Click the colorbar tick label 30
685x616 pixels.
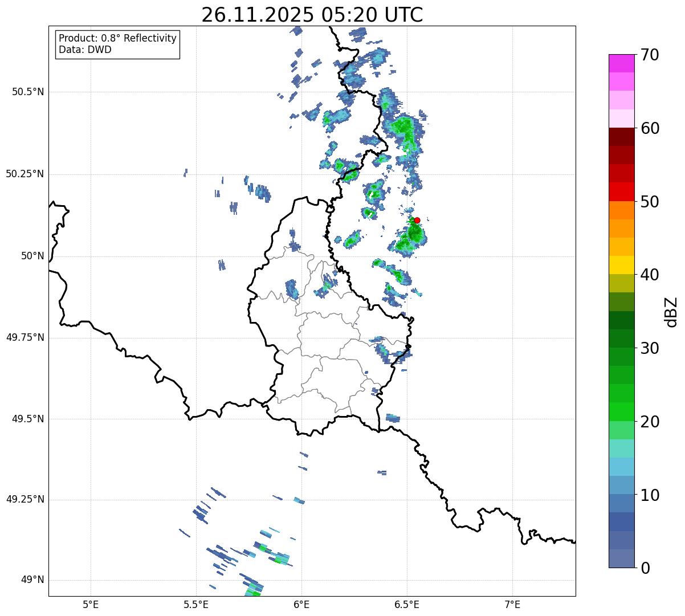[x=649, y=348]
